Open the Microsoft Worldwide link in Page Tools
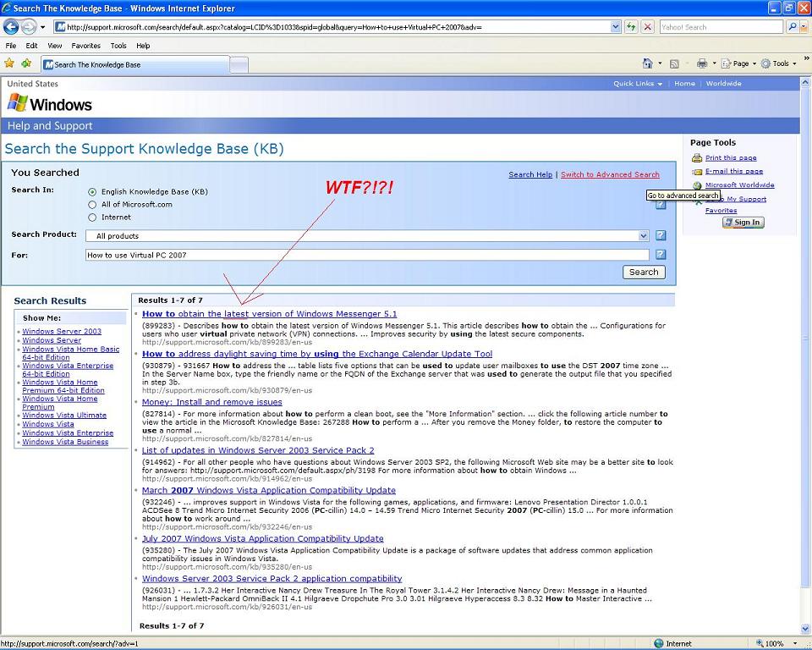 tap(739, 185)
